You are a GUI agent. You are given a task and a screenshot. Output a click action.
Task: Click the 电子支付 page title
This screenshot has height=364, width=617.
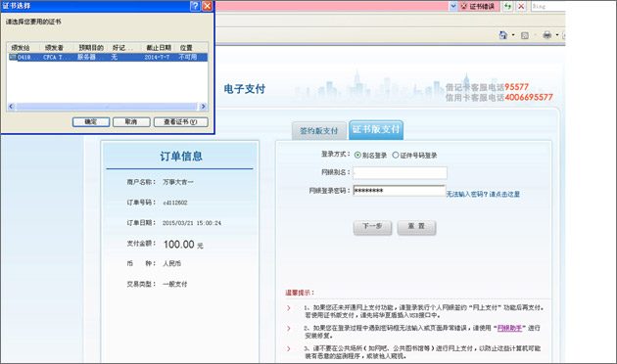pos(245,89)
